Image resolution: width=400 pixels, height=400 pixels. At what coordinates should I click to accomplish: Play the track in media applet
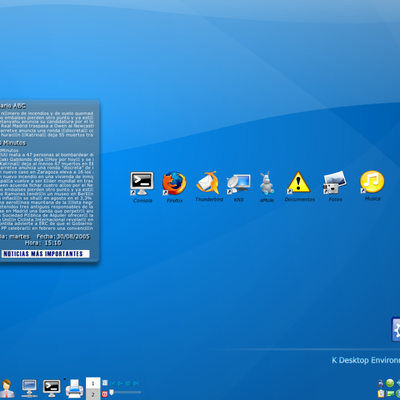click(120, 384)
